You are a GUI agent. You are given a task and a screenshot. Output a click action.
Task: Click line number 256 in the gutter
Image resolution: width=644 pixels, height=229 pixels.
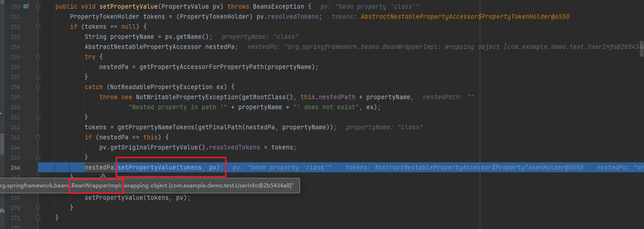point(15,67)
